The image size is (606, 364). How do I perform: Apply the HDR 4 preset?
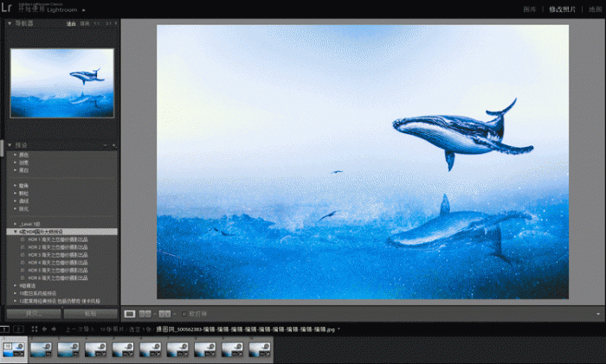(58, 263)
